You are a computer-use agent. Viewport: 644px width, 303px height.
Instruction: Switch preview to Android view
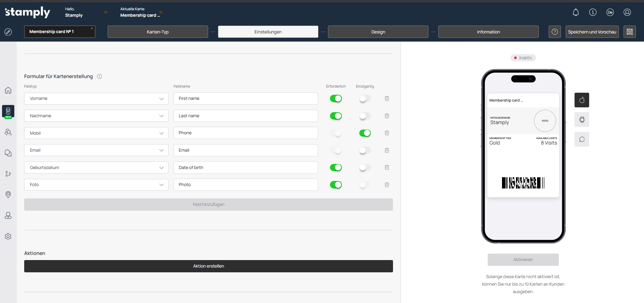[x=582, y=120]
